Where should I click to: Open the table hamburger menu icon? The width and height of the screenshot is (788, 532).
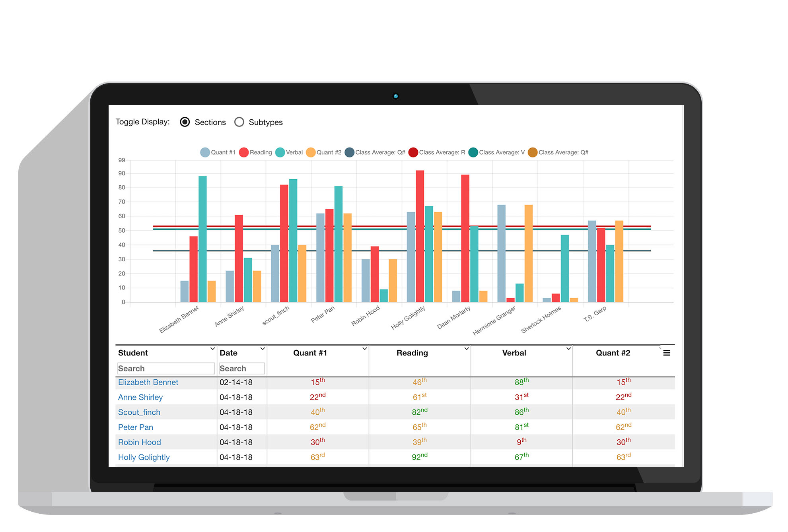[x=667, y=353]
